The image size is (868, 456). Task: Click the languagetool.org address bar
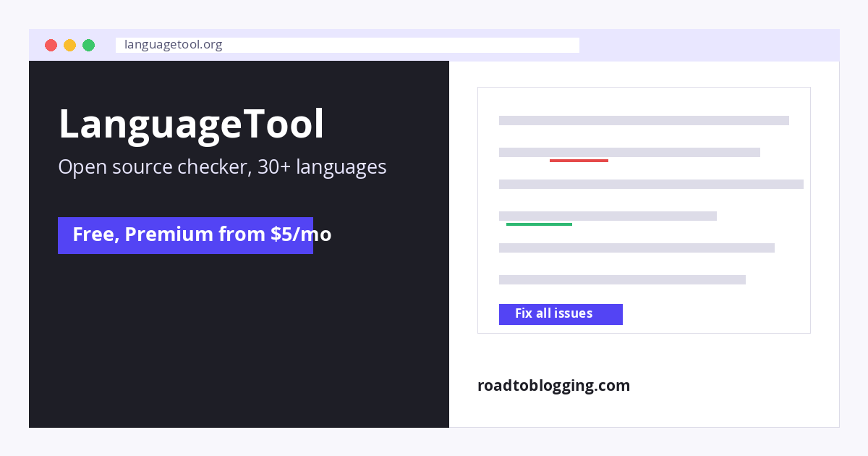click(347, 45)
